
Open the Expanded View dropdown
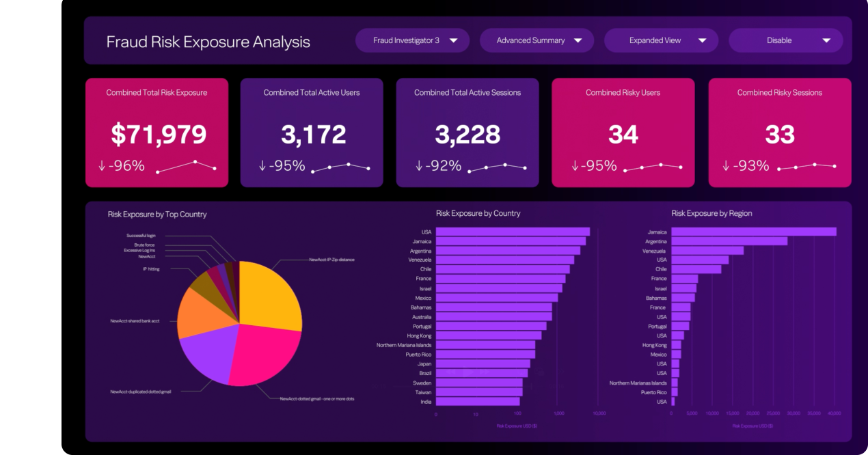(x=661, y=40)
